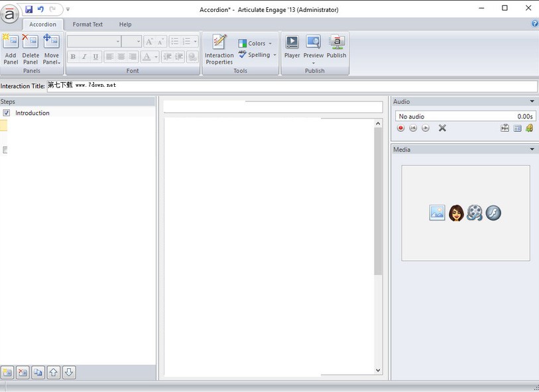Open the Spelling dropdown arrow

point(274,55)
